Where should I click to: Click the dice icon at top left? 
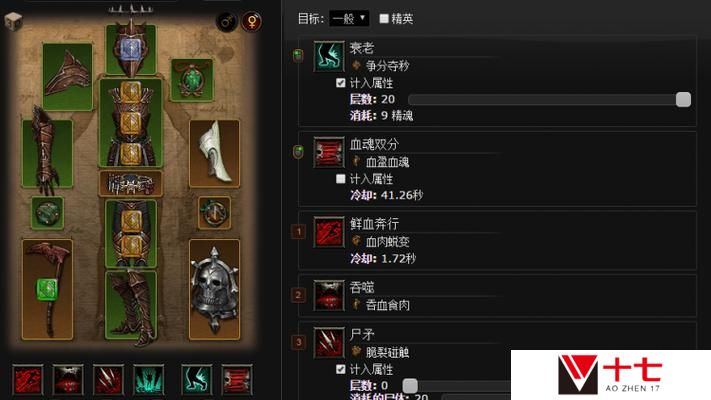point(13,21)
